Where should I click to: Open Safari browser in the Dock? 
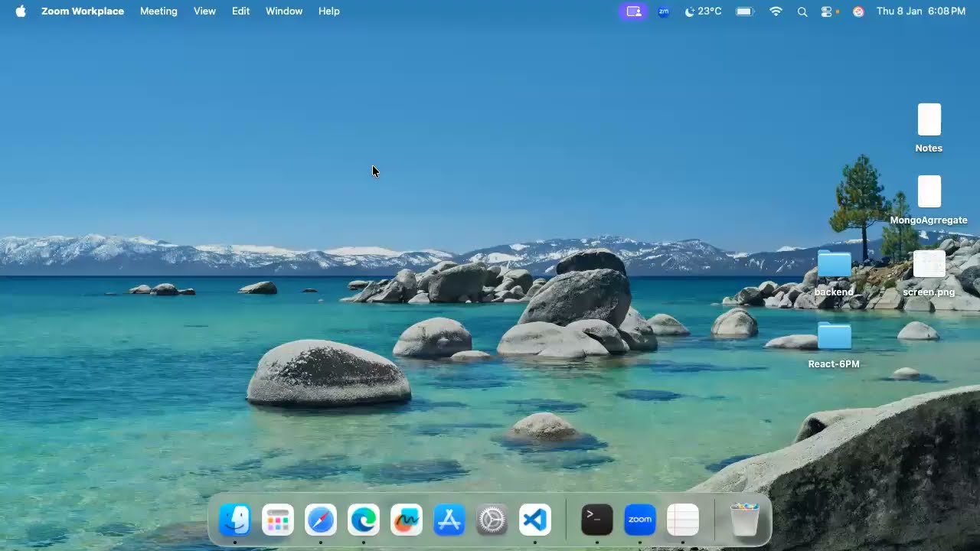[x=321, y=520]
